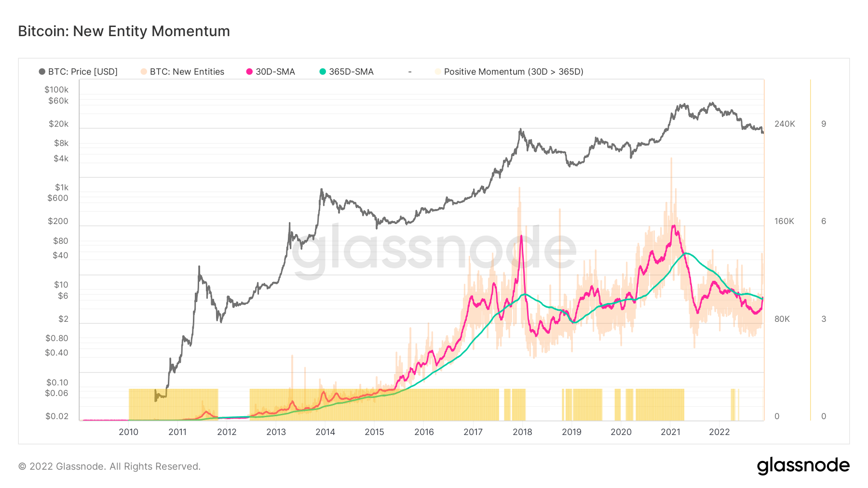
Task: Click the $100k price axis label
Action: pos(56,90)
